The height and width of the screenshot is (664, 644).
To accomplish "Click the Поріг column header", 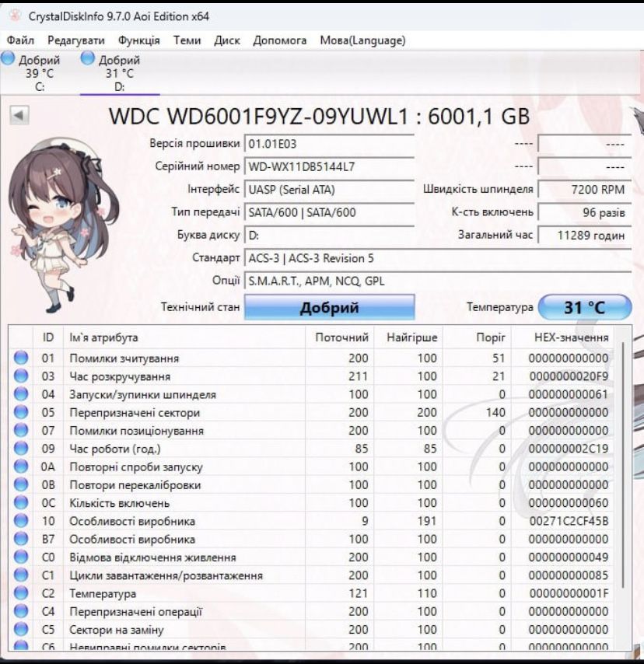I will pyautogui.click(x=477, y=337).
